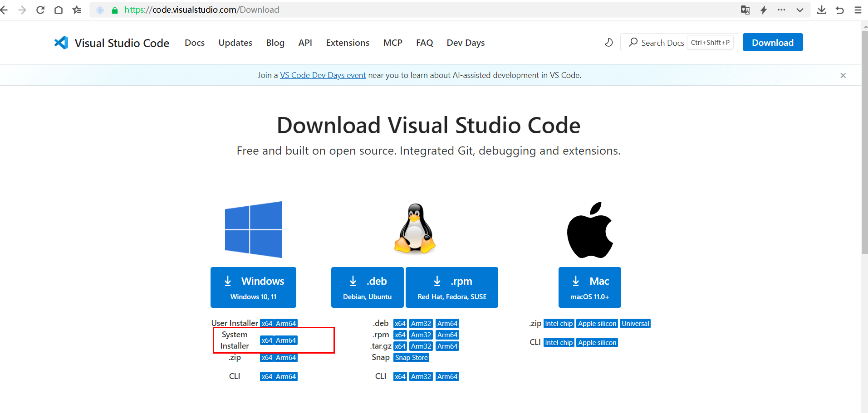The image size is (868, 413).
Task: Download the .rpm Red Hat, Fedora package
Action: point(452,287)
